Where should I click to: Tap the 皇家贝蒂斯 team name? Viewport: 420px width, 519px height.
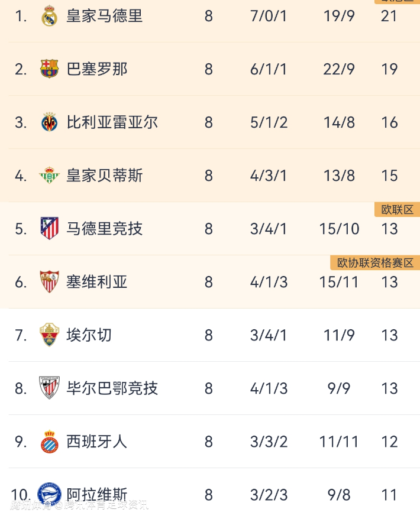(x=104, y=176)
